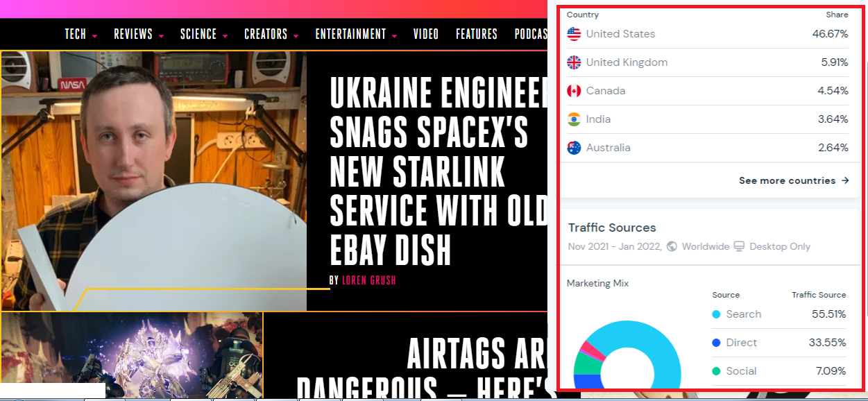Click the Australia flag icon

tap(574, 148)
